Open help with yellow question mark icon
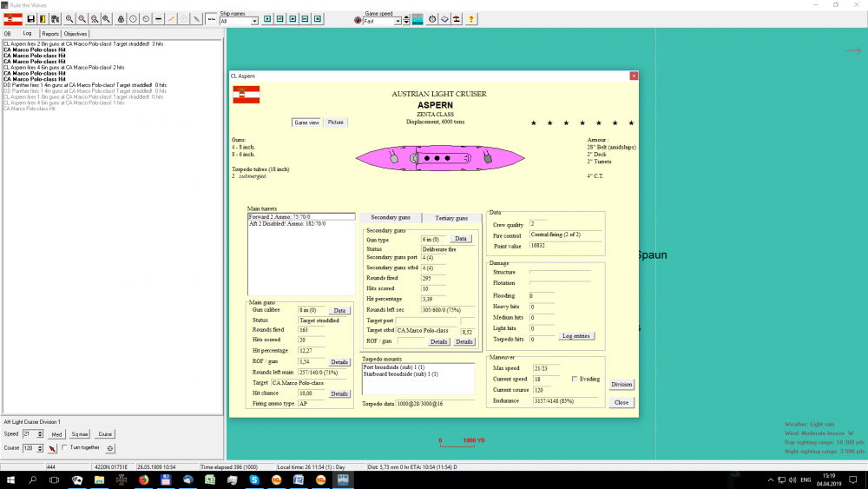 click(471, 19)
